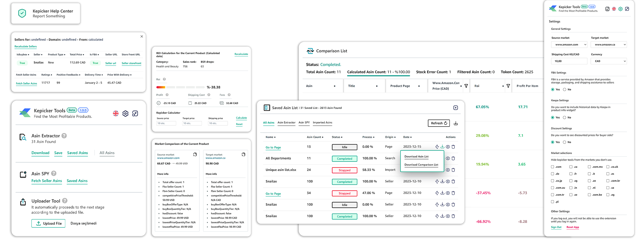This screenshot has height=241, width=644.
Task: Click the Roi gradient progress bar
Action: click(180, 87)
